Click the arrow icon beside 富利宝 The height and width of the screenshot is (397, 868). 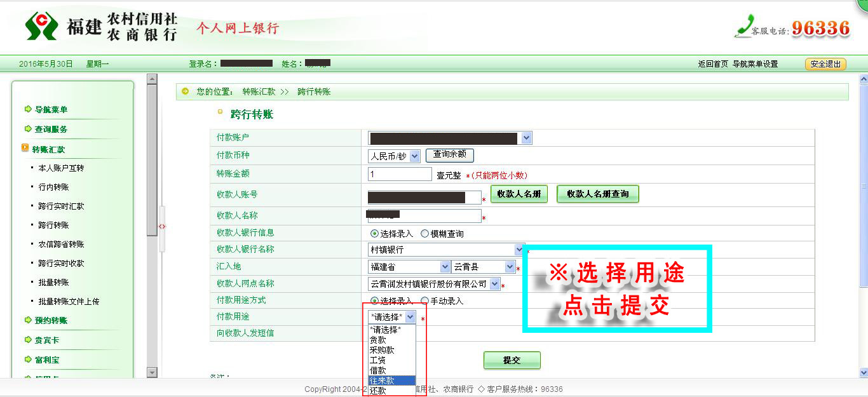pyautogui.click(x=28, y=360)
